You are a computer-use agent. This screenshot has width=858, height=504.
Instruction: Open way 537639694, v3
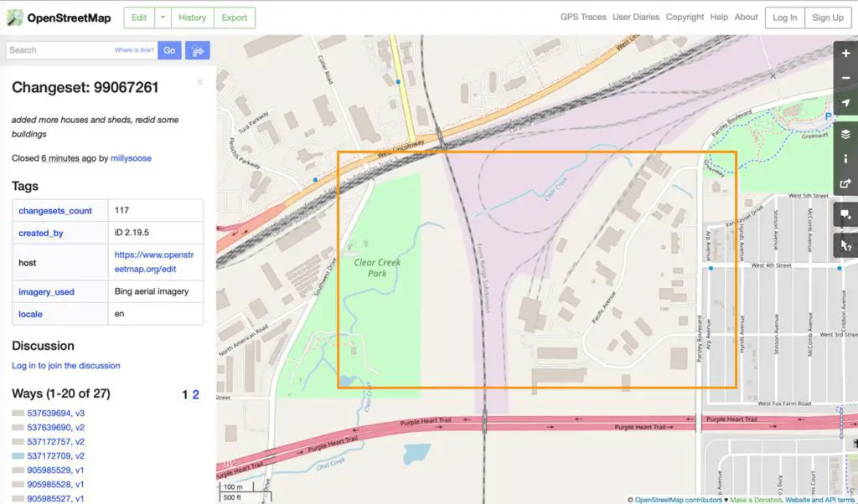pyautogui.click(x=56, y=414)
